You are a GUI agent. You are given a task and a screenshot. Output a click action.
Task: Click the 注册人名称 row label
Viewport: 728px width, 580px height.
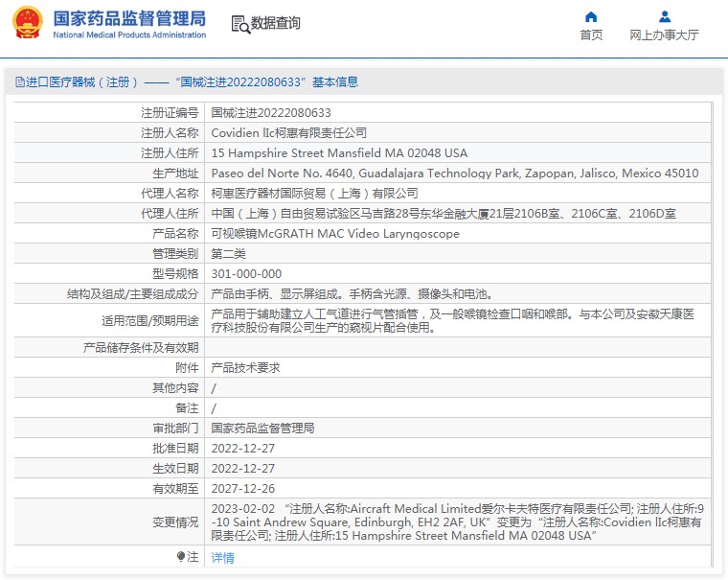coord(170,133)
